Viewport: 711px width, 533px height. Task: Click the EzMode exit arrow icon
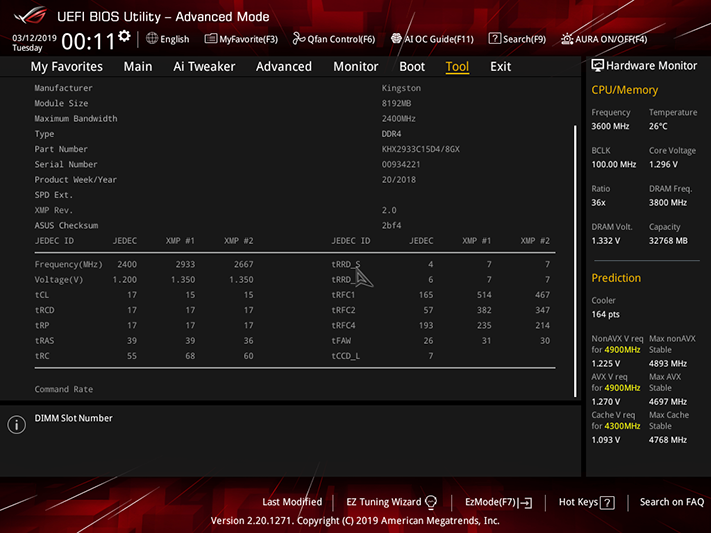point(526,503)
